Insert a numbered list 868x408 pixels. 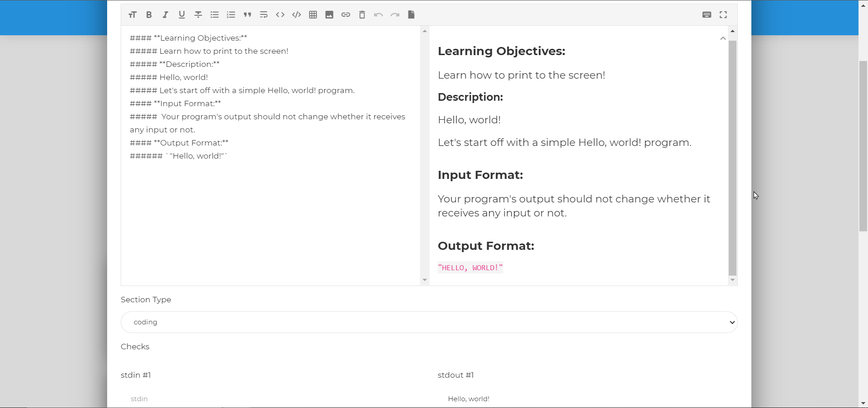coord(231,15)
